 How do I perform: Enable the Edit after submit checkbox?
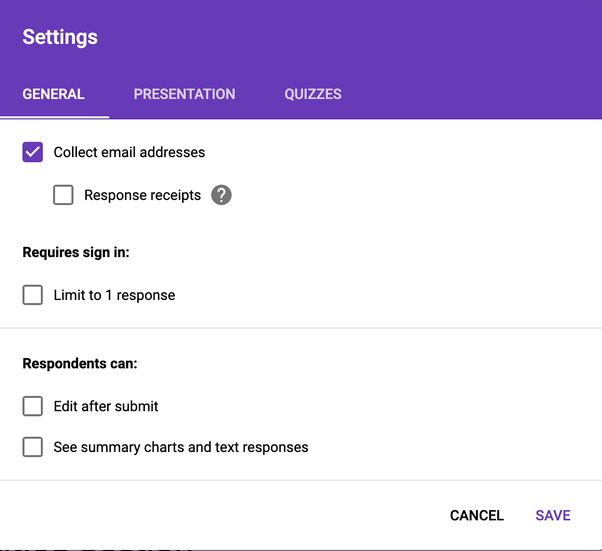pyautogui.click(x=33, y=406)
